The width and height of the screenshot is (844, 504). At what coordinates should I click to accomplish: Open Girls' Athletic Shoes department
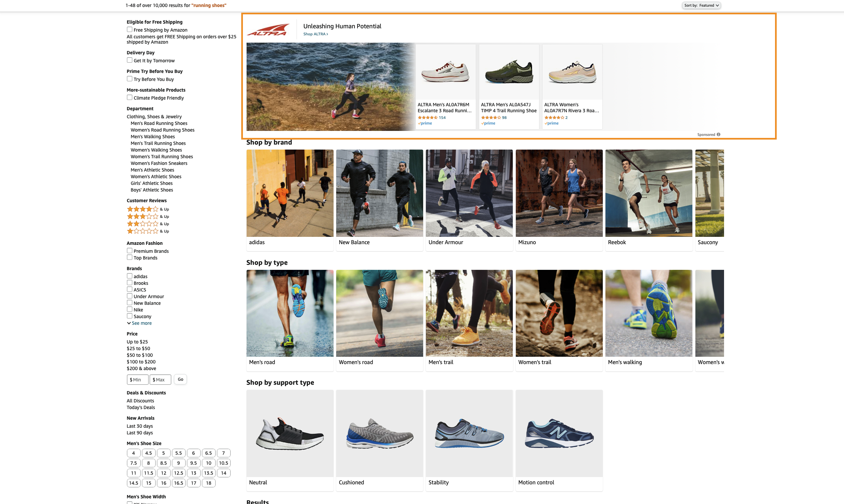[x=152, y=184]
